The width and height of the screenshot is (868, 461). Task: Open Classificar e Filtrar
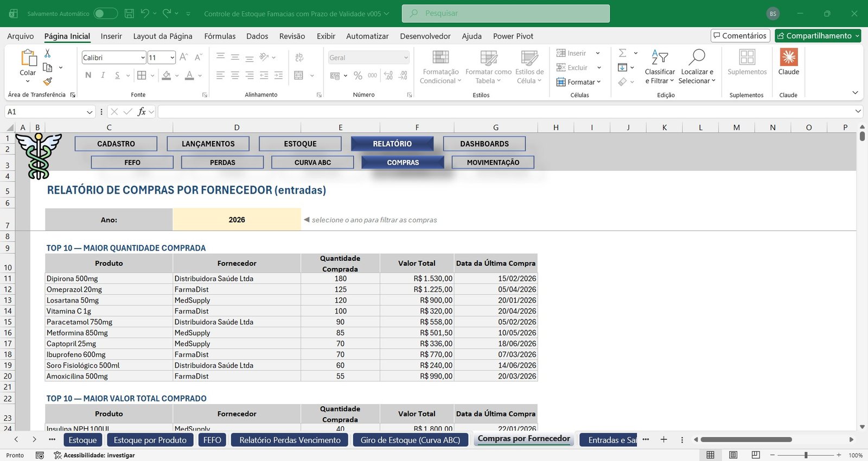(660, 67)
